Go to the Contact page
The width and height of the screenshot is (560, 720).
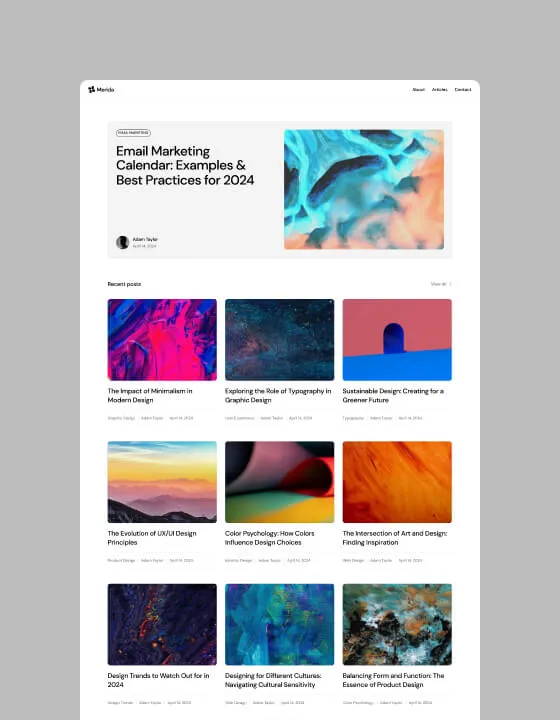click(463, 90)
